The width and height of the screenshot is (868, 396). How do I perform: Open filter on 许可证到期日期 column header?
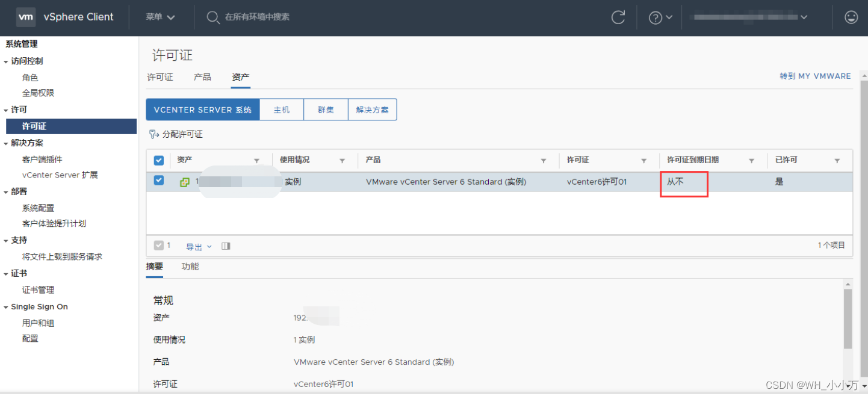tap(751, 161)
